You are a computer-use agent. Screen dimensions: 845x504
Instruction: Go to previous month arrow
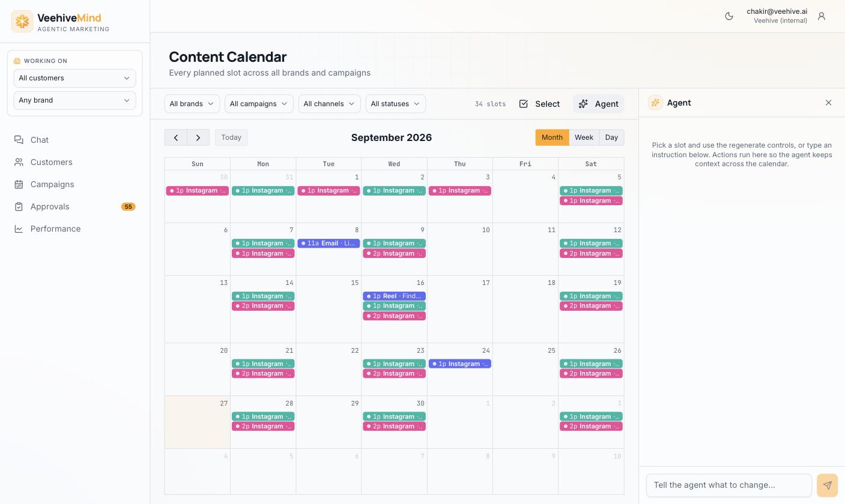click(x=175, y=137)
